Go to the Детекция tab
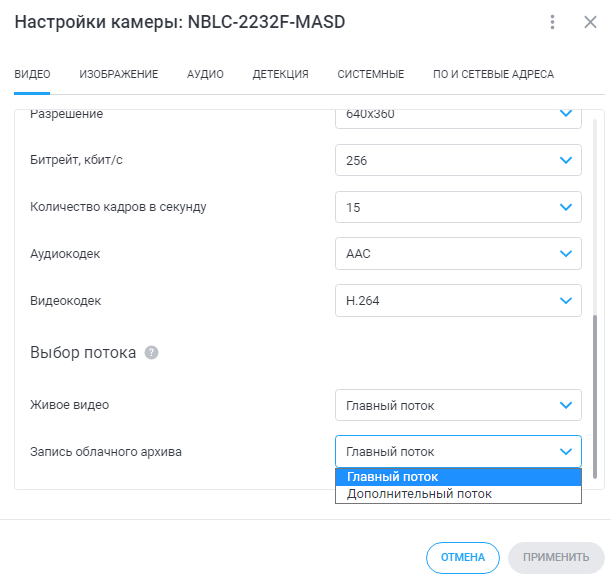611x582 pixels. (280, 74)
